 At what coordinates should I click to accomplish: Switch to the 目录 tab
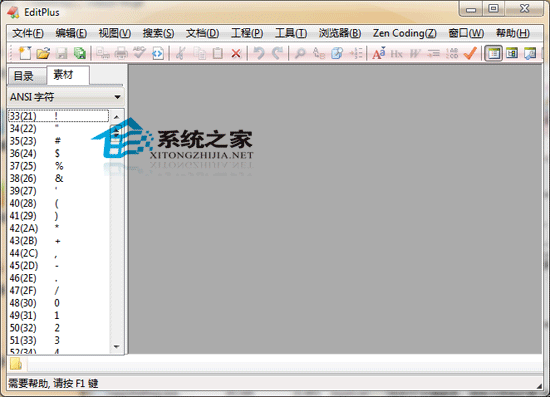[x=27, y=76]
